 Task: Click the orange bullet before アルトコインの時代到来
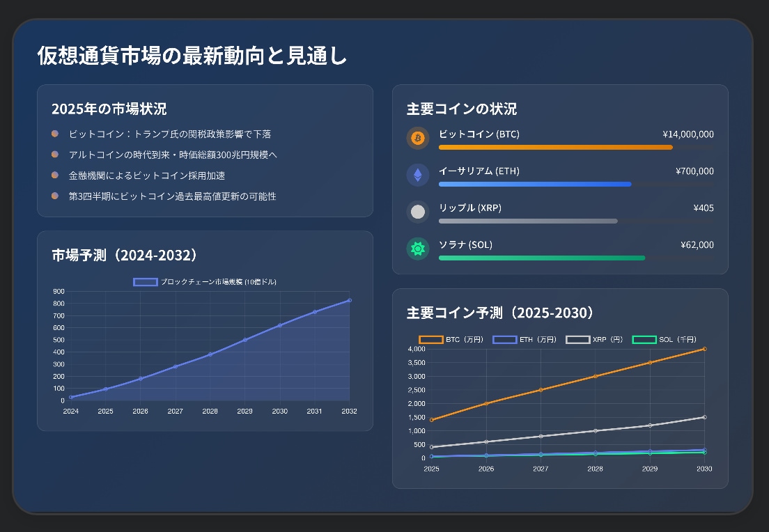click(55, 154)
